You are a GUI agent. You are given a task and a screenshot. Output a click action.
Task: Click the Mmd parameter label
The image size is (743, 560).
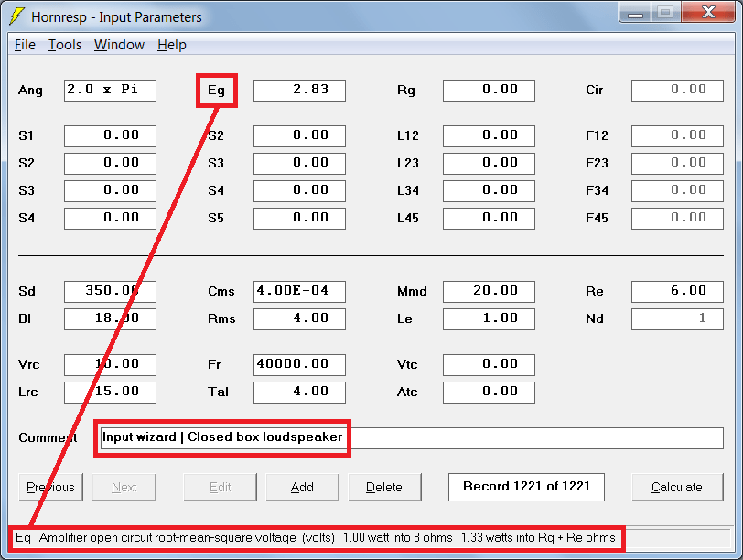(412, 291)
